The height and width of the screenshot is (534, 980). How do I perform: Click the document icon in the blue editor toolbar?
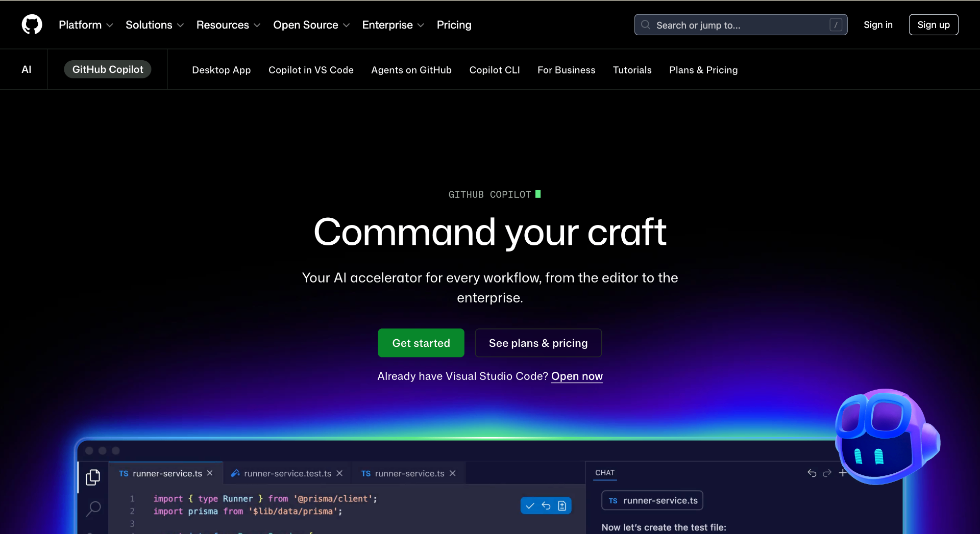click(562, 505)
